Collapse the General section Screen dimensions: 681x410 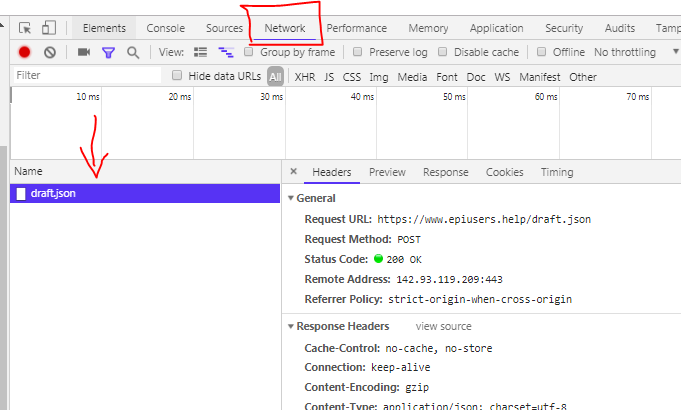(x=291, y=198)
